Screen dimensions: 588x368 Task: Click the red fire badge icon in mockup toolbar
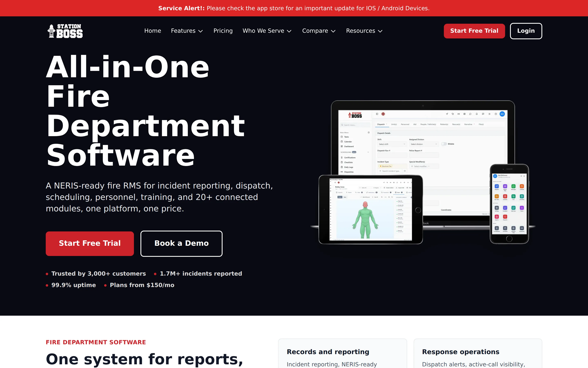tap(383, 114)
